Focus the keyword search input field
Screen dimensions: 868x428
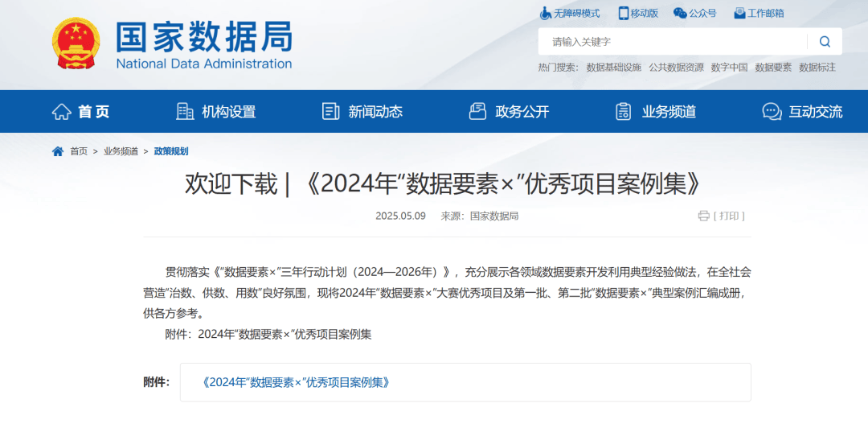(x=673, y=42)
